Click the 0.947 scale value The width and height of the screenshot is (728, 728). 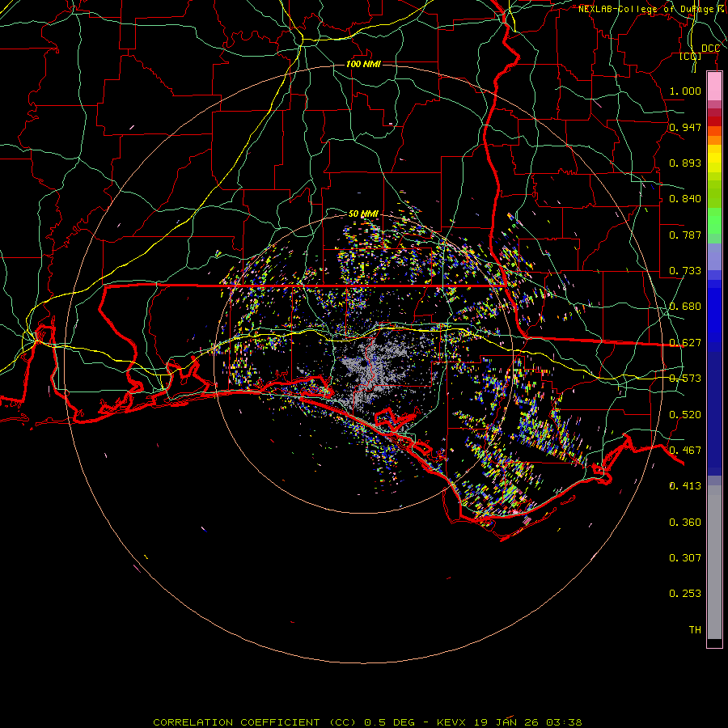(685, 127)
